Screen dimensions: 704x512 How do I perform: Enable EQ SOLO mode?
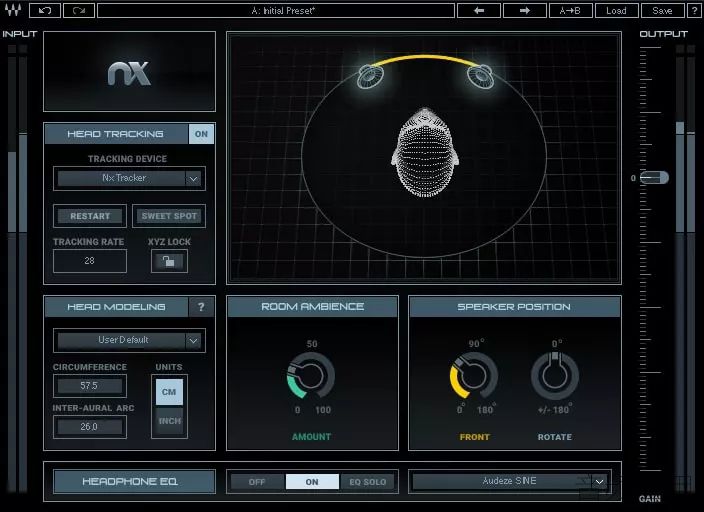pyautogui.click(x=368, y=482)
